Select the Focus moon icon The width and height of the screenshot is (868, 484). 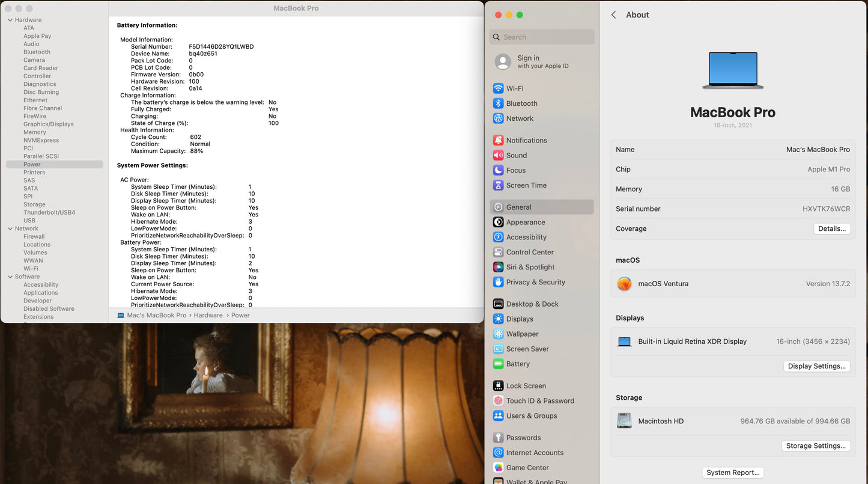[x=498, y=170]
